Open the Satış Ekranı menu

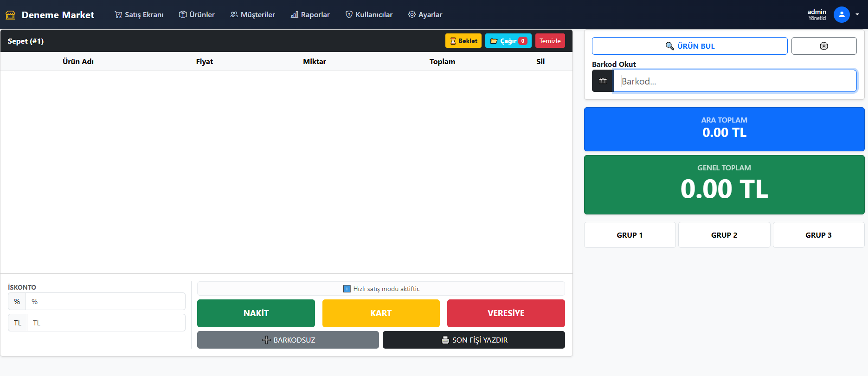[139, 15]
